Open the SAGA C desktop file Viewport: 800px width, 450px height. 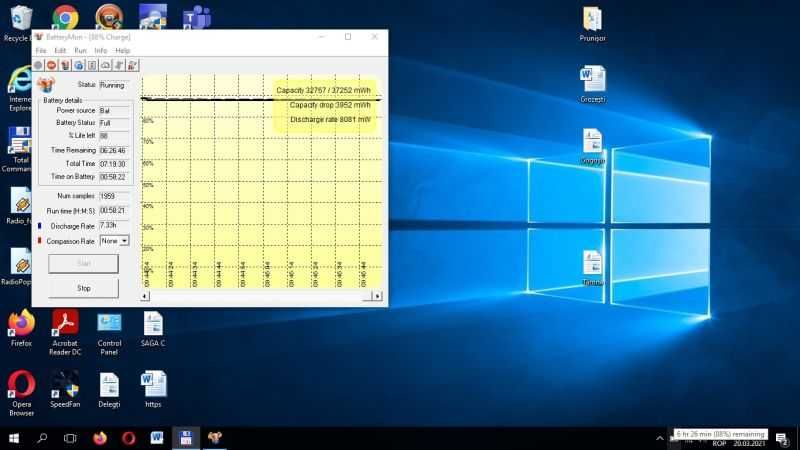tap(153, 329)
